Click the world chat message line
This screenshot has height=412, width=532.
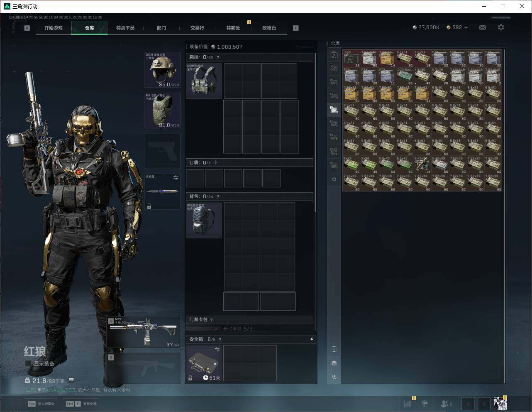point(78,390)
